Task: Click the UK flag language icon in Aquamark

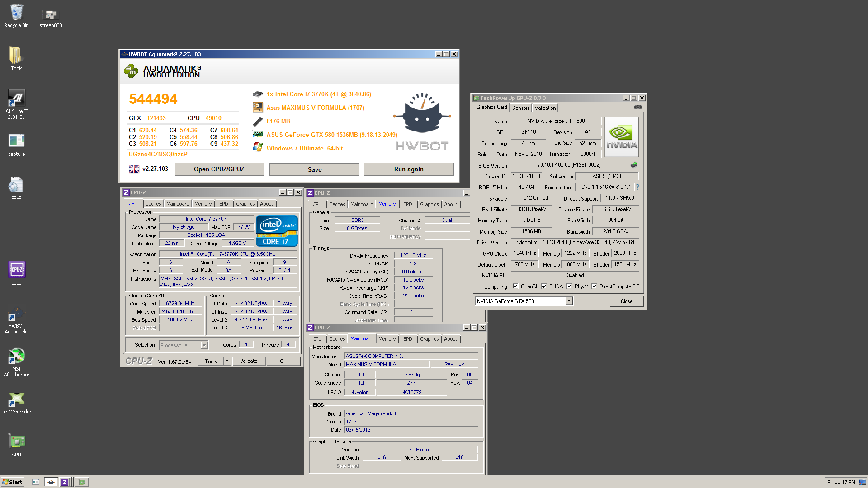Action: pyautogui.click(x=134, y=169)
